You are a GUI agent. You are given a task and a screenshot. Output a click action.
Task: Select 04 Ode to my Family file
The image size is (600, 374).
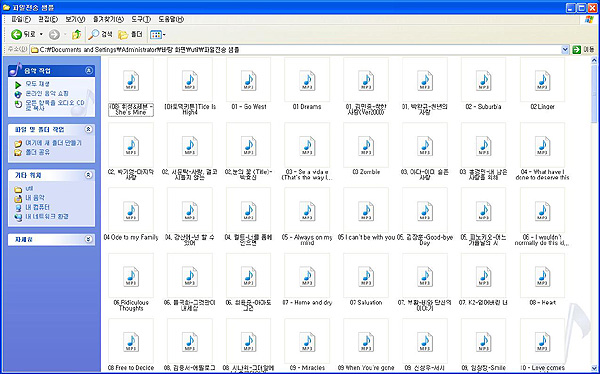click(x=131, y=214)
